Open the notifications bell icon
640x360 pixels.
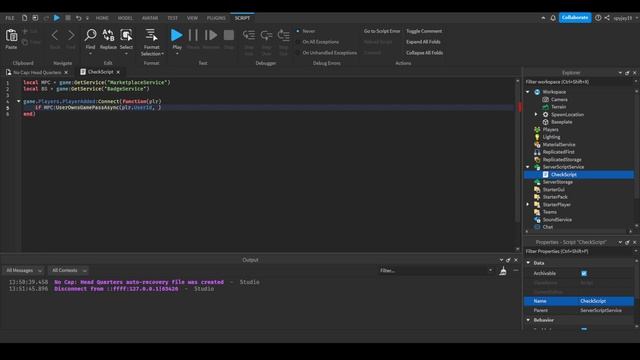pyautogui.click(x=553, y=18)
